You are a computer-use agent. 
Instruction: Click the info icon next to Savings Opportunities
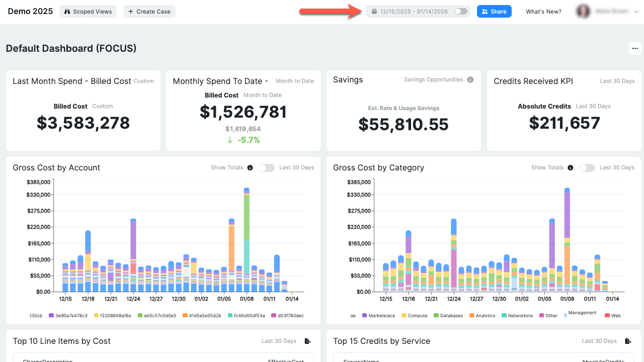click(x=470, y=80)
